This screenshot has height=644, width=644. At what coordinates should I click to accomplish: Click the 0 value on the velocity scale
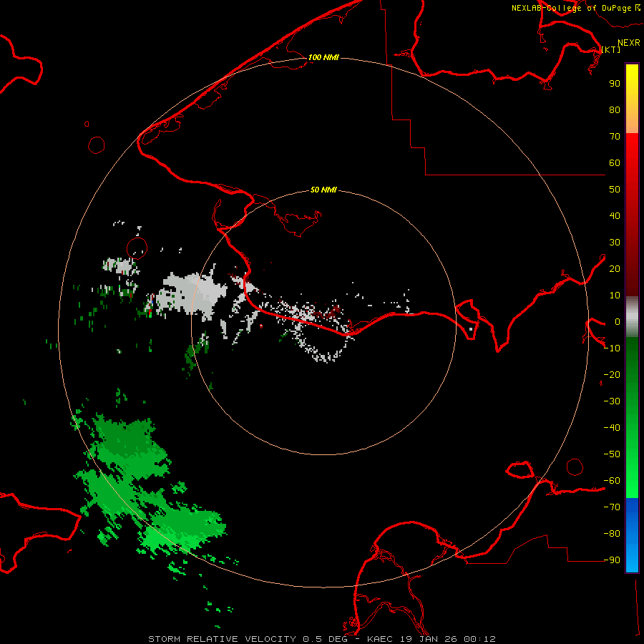tap(618, 321)
